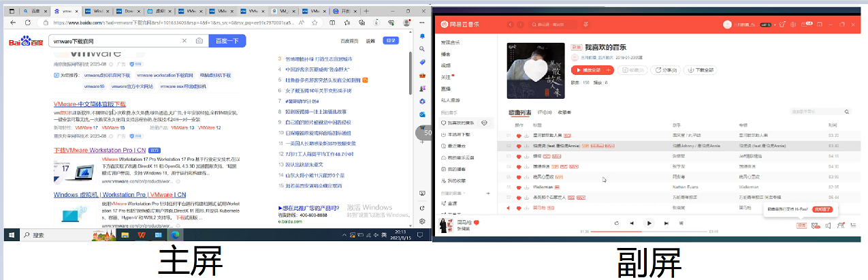Click the user avatar in music header
Viewport: 868px width, 280px height.
(x=726, y=25)
